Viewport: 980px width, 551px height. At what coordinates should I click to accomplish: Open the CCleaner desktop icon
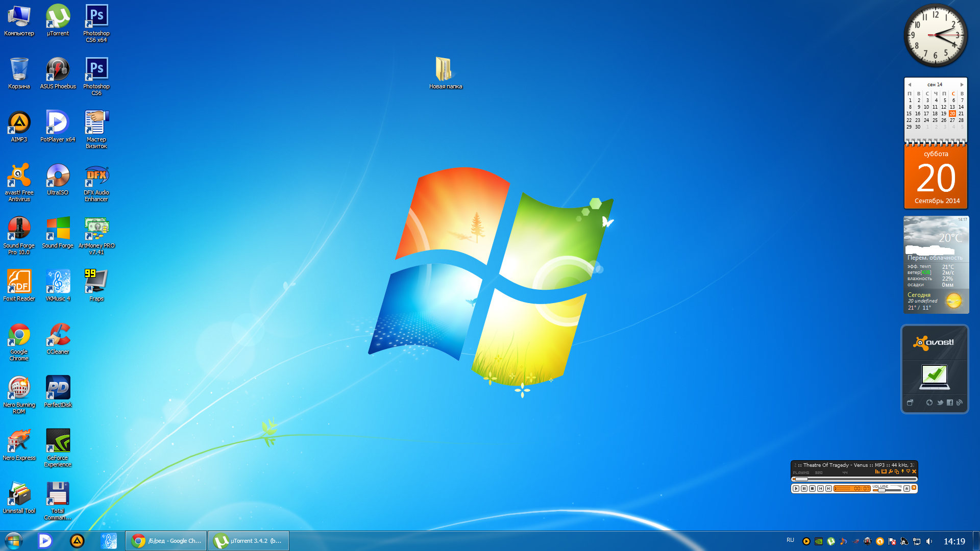pyautogui.click(x=58, y=335)
